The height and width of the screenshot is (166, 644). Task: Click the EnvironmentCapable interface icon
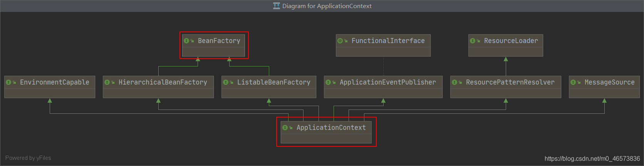click(8, 82)
